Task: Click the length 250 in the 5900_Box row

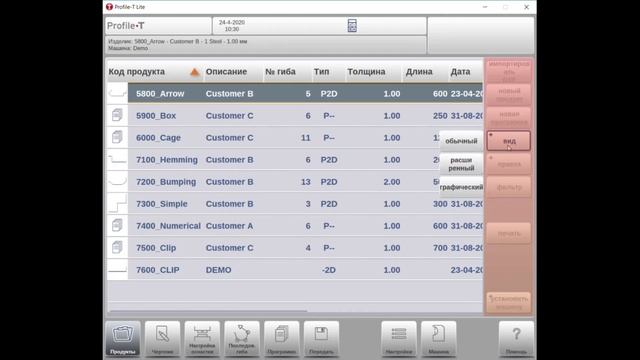Action: click(440, 116)
